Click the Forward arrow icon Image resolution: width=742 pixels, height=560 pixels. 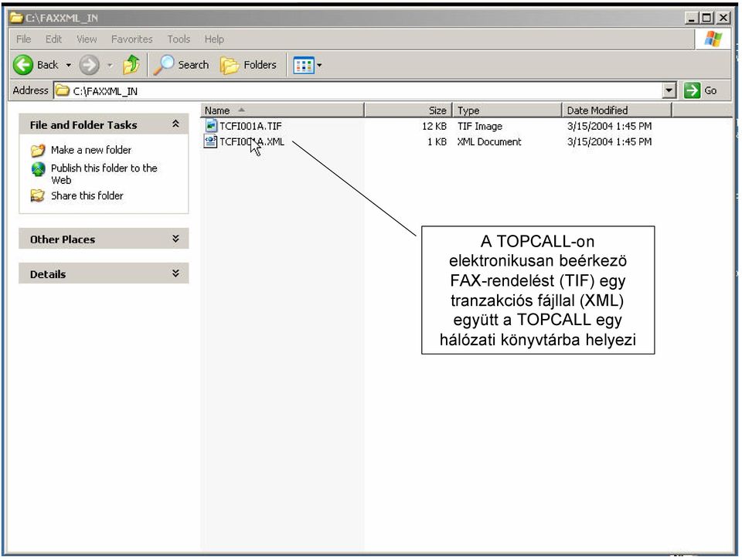tap(89, 65)
